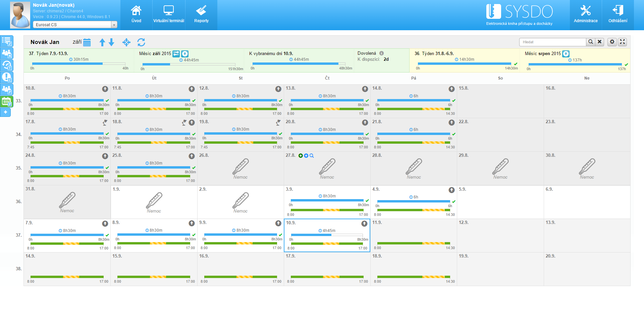Toggle up-arrow icon beside Měsíc srpen 2015

click(x=566, y=54)
